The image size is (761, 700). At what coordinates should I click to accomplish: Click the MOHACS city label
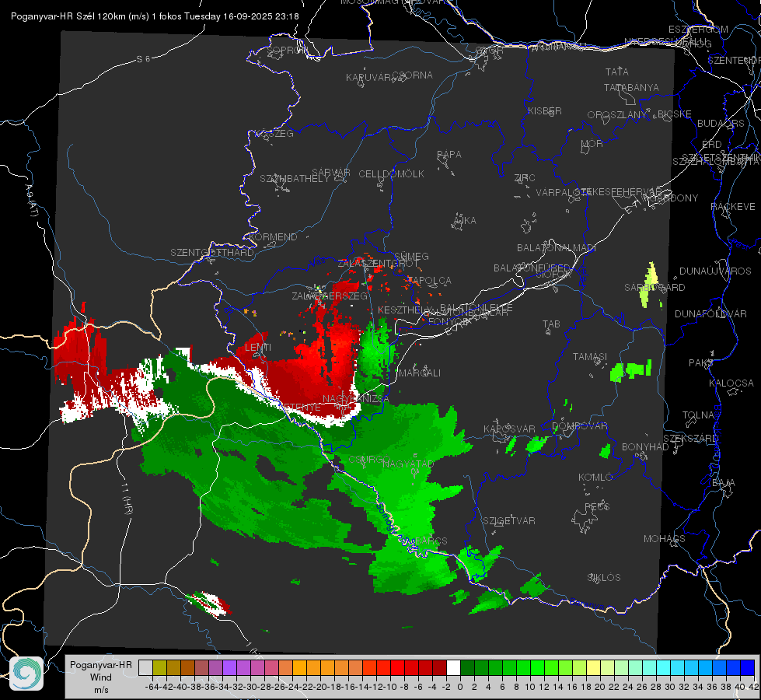pos(665,539)
